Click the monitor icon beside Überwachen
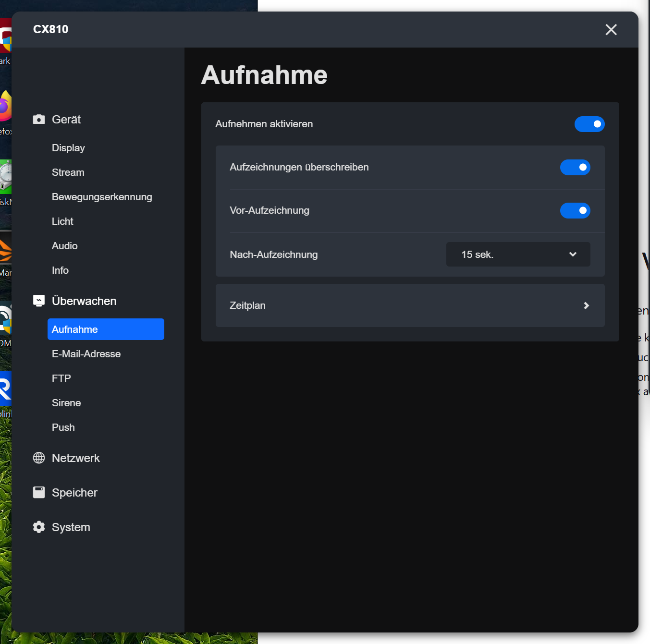Viewport: 650px width, 644px height. tap(39, 301)
